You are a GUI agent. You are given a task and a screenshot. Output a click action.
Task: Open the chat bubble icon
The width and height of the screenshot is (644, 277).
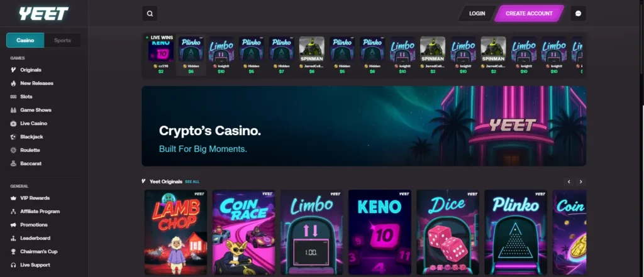[579, 14]
